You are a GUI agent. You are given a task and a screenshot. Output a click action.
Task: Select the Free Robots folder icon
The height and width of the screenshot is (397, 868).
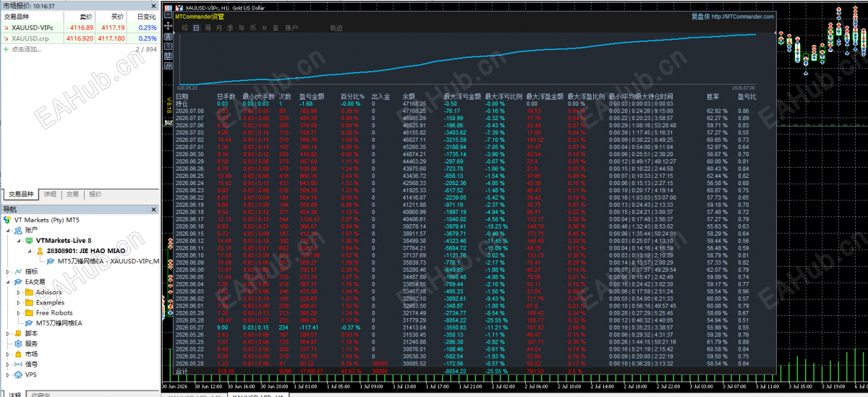coord(30,313)
